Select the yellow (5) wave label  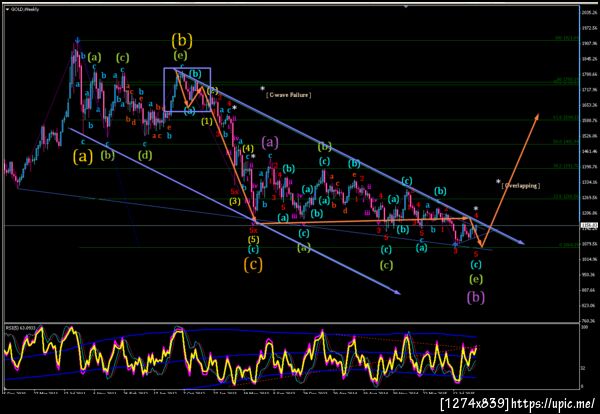pos(253,240)
